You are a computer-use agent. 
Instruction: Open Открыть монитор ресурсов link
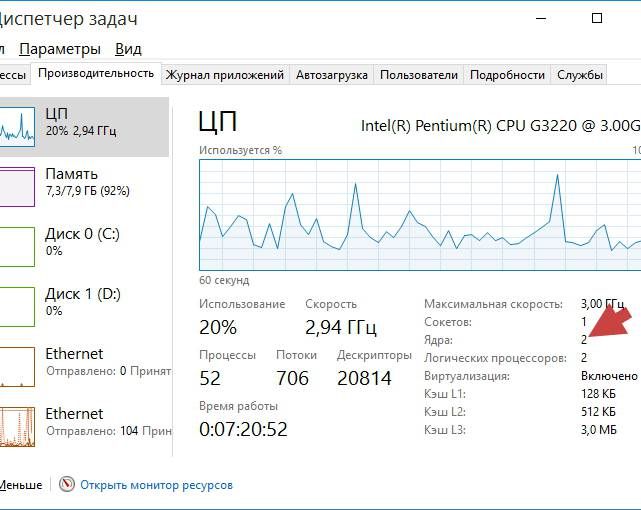coord(156,485)
